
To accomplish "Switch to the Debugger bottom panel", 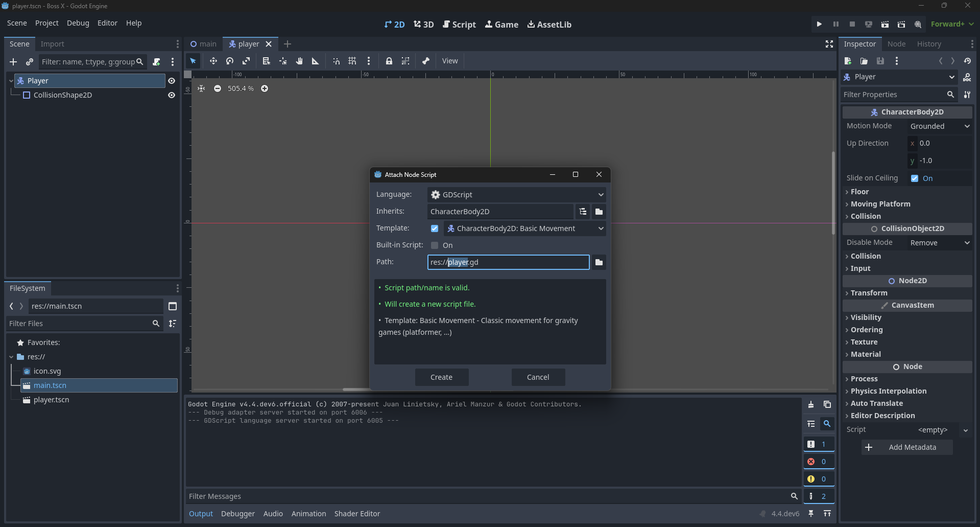I will [238, 514].
